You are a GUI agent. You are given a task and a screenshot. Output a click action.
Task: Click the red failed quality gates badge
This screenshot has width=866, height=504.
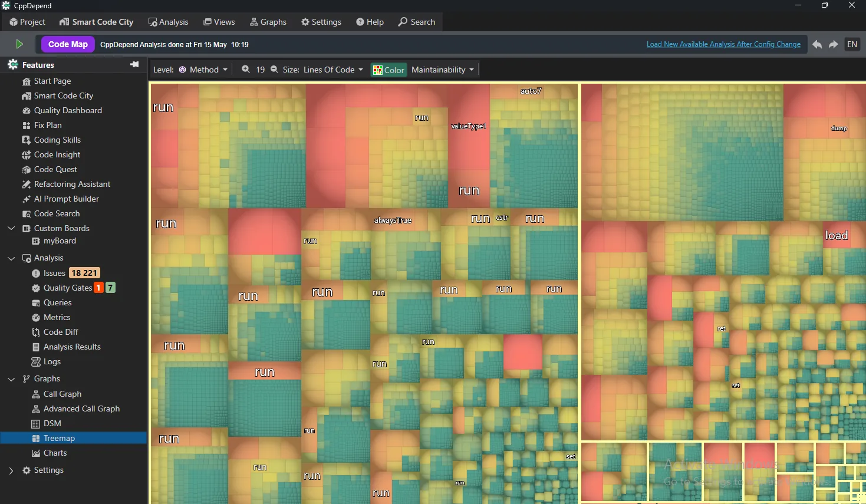pyautogui.click(x=99, y=288)
